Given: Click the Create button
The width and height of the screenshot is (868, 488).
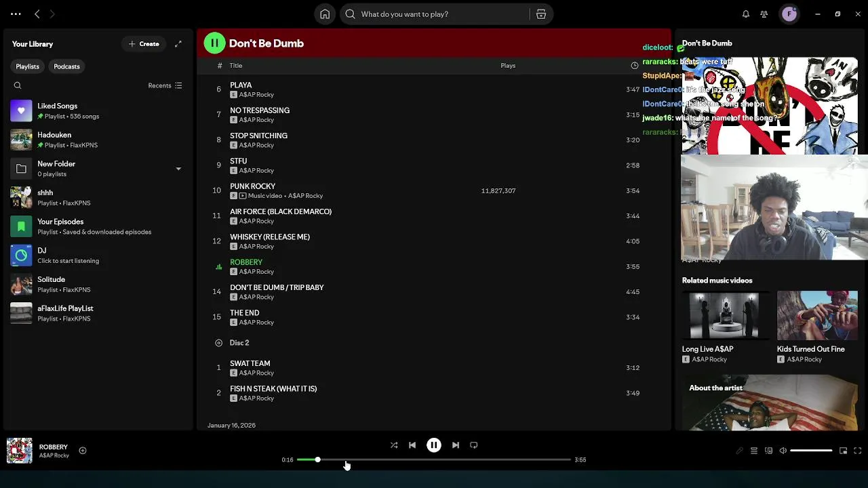Looking at the screenshot, I should (144, 44).
